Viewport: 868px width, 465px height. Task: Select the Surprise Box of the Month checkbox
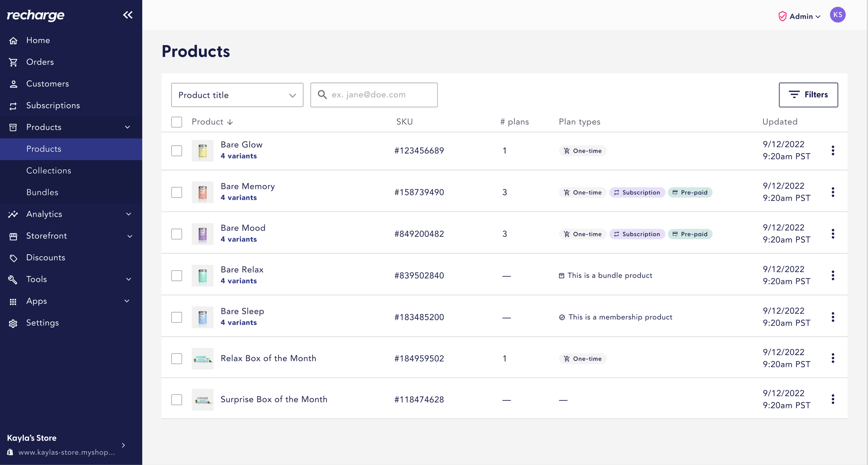click(176, 399)
